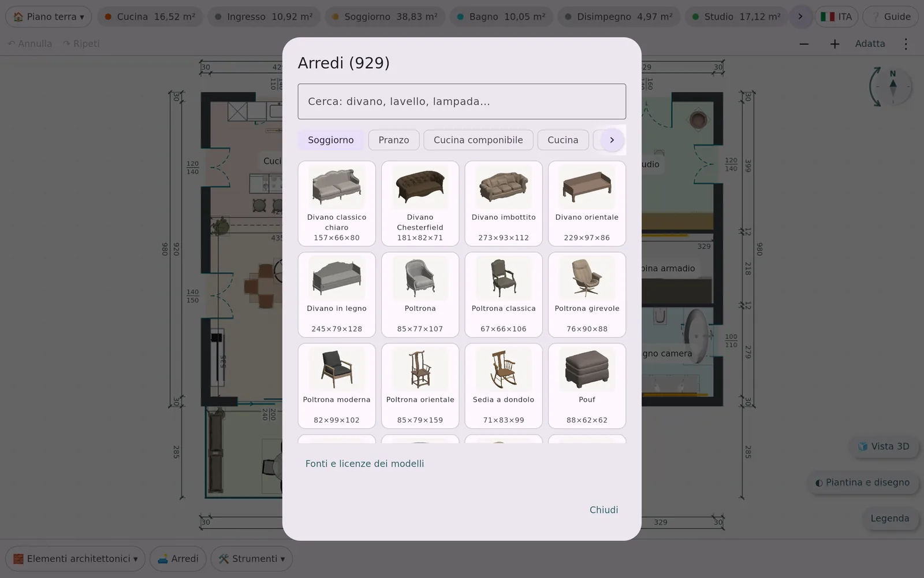The width and height of the screenshot is (924, 578).
Task: Add the Pouf furniture item
Action: [587, 386]
